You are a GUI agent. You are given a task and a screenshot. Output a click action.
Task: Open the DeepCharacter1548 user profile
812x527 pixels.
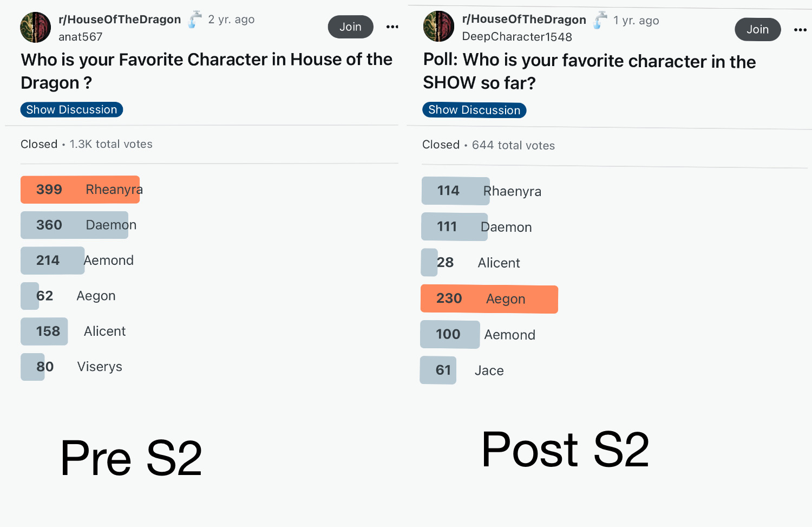[517, 37]
